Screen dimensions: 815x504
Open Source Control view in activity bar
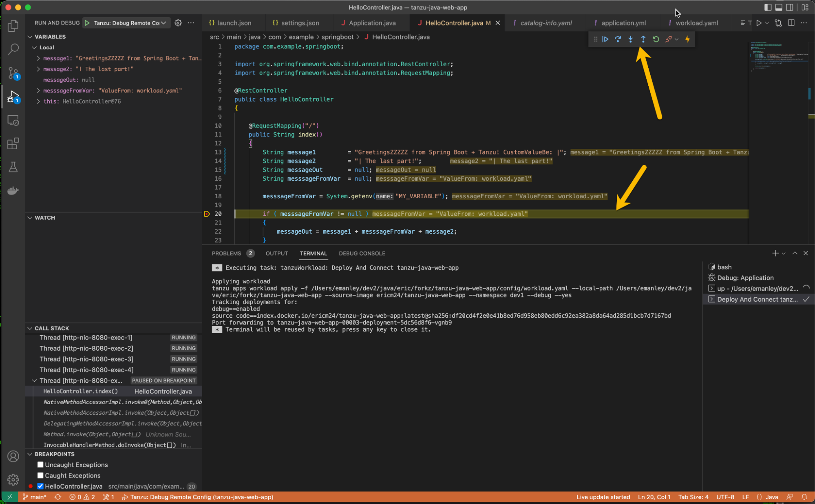[13, 73]
